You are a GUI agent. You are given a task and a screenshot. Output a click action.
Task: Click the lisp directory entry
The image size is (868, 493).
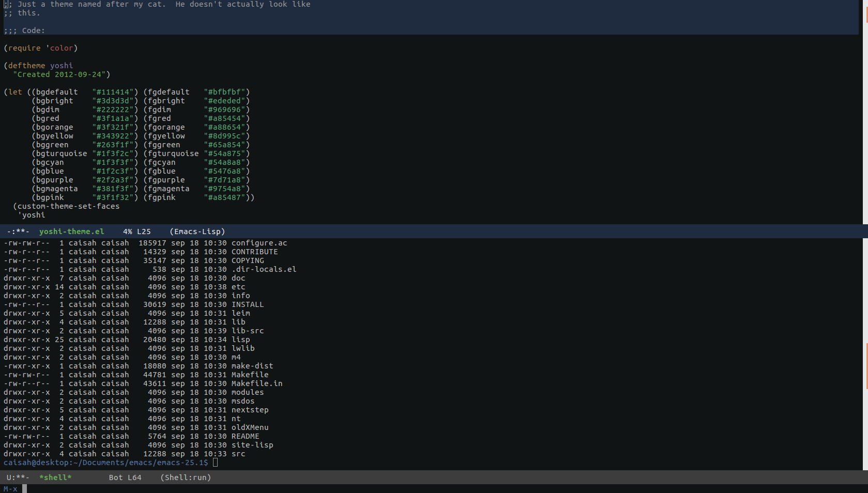pyautogui.click(x=240, y=340)
